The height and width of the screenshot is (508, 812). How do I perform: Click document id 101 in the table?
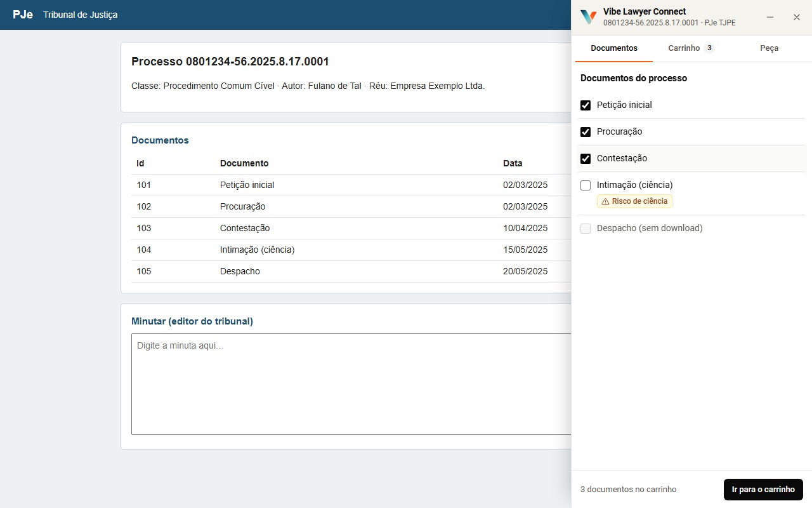click(x=143, y=185)
